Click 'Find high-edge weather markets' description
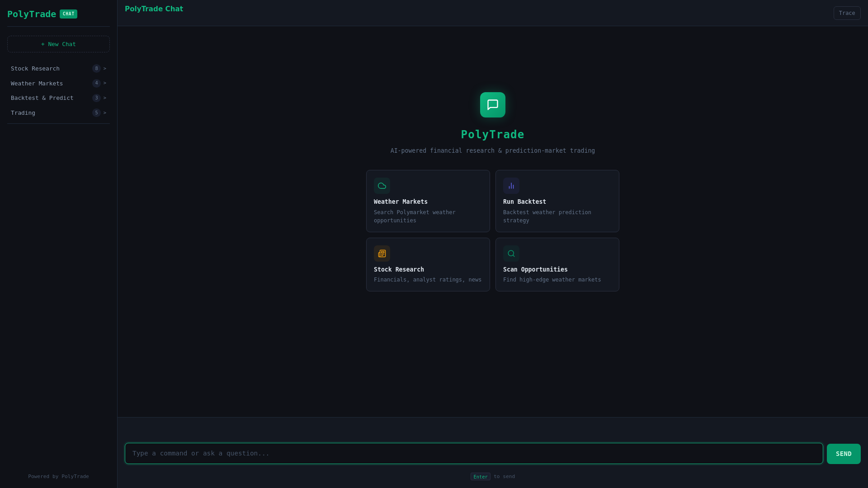 click(x=552, y=280)
